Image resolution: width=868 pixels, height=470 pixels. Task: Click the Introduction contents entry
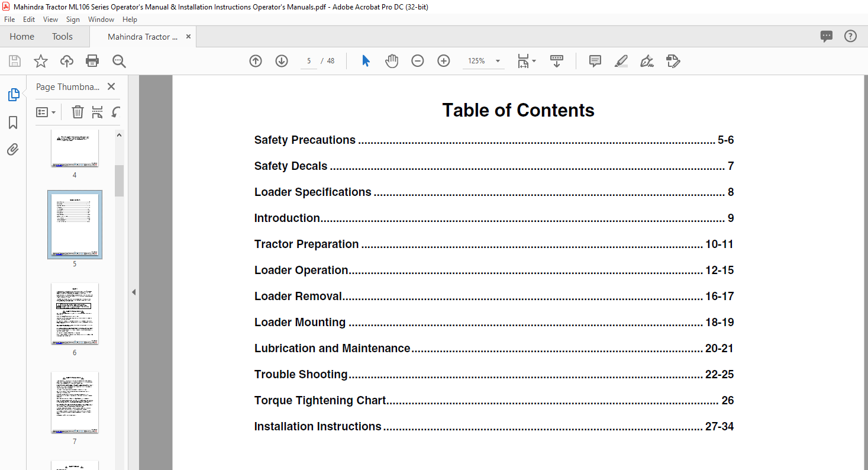point(494,218)
